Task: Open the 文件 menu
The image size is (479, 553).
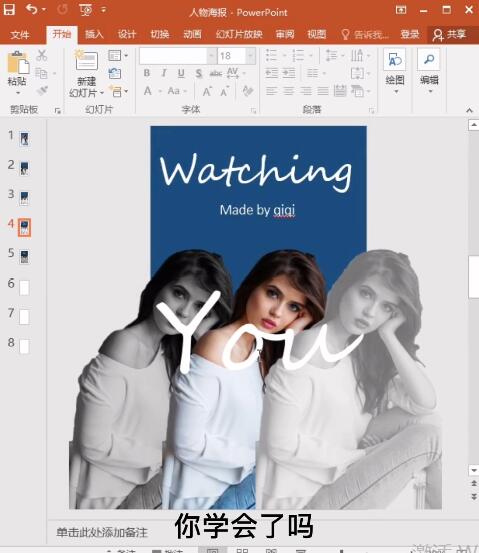Action: [20, 35]
